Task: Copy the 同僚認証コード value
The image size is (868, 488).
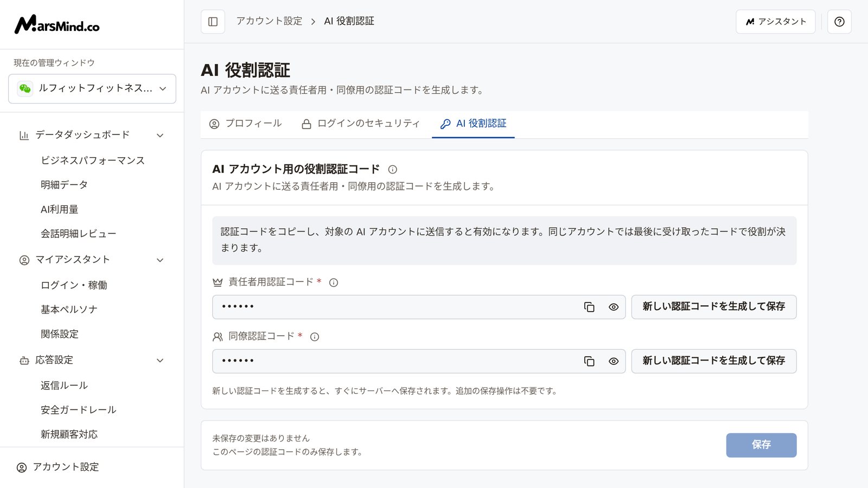Action: [589, 361]
